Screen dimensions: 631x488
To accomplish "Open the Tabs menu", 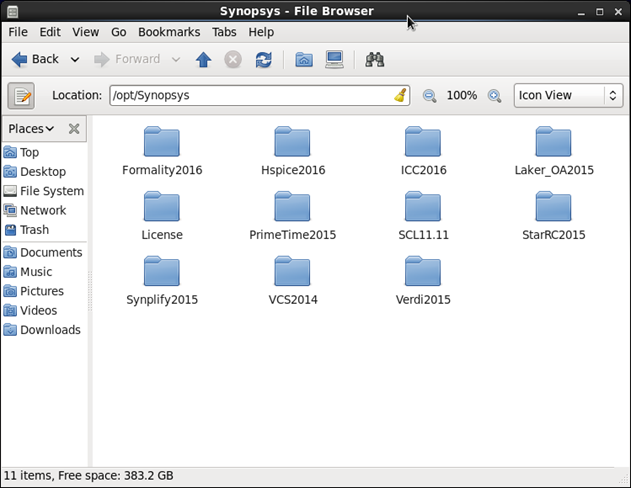I will pyautogui.click(x=224, y=32).
